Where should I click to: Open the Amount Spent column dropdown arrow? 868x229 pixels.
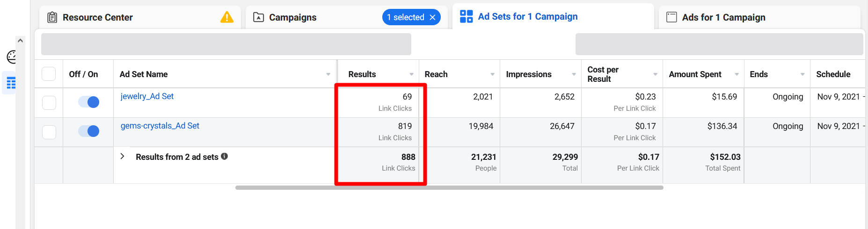(737, 74)
